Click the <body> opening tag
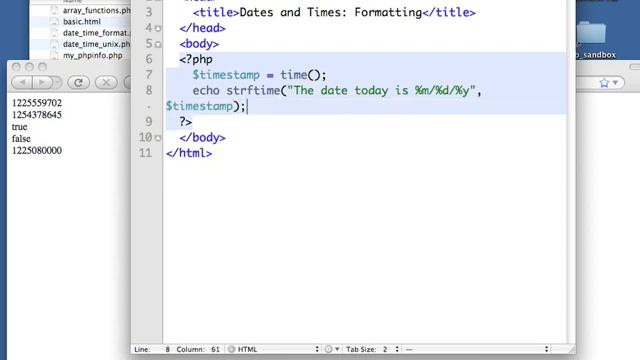Screen dimensions: 640x360 point(199,44)
